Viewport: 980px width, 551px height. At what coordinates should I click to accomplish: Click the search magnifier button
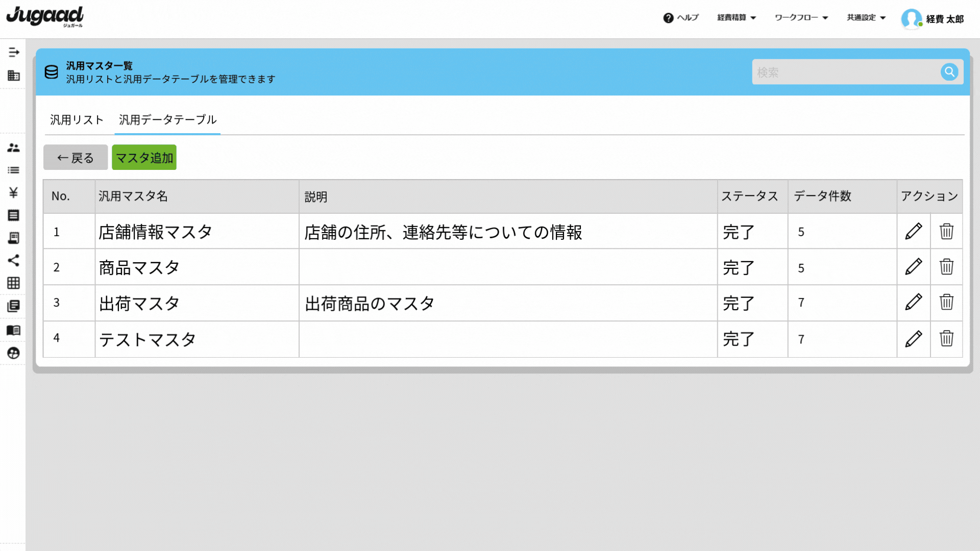[x=949, y=72]
